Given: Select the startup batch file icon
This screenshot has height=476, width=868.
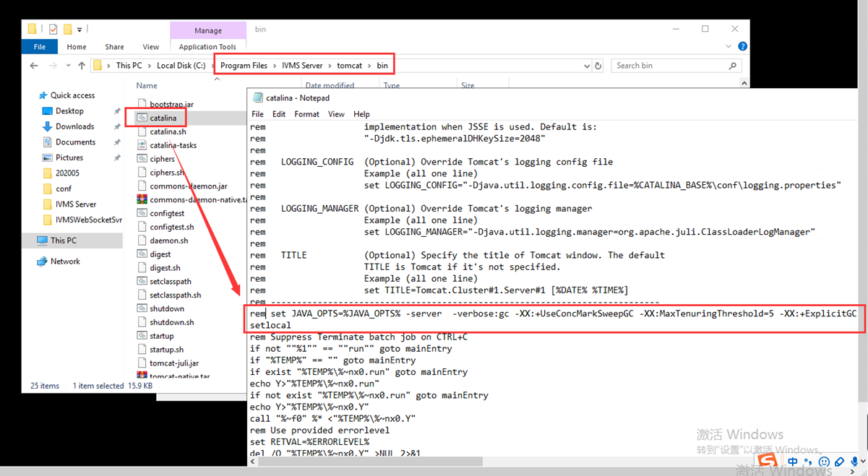Looking at the screenshot, I should 142,336.
